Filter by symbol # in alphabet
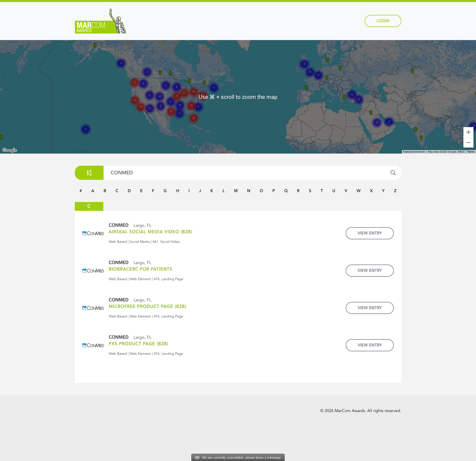Viewport: 476px width, 461px height. pos(81,191)
